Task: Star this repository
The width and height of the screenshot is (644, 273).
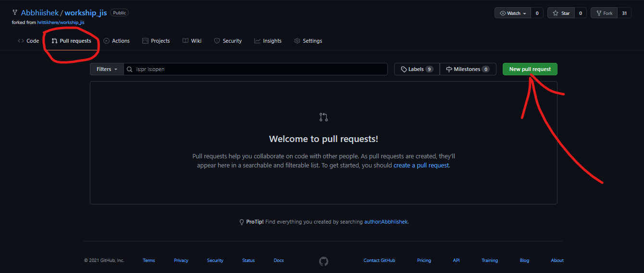Action: [x=561, y=13]
